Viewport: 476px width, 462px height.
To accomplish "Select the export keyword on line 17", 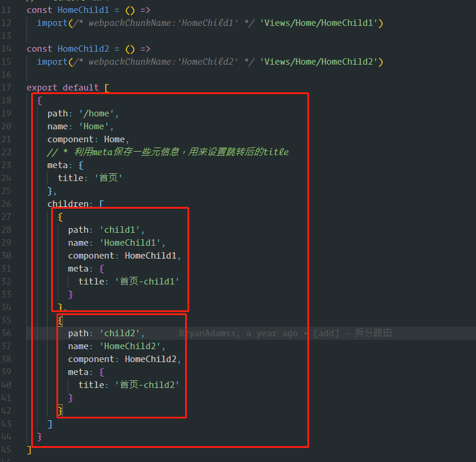I will 42,87.
